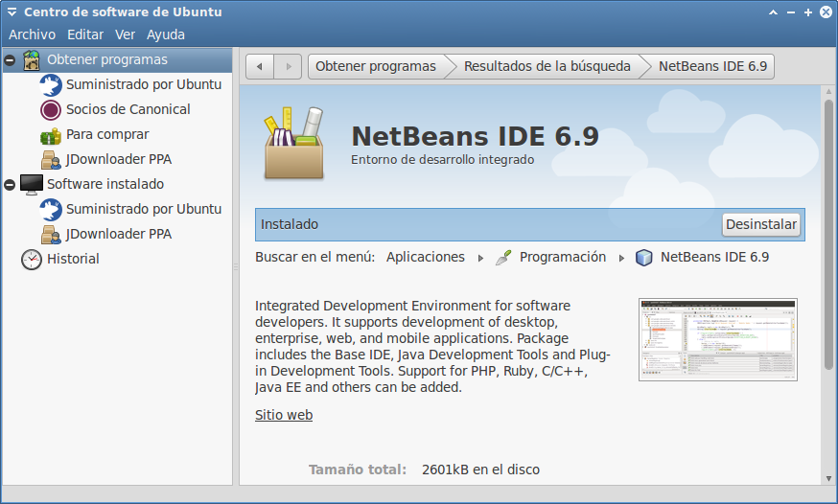The image size is (838, 504).
Task: Click JDownloader PPA icon under Software instalado
Action: click(51, 235)
